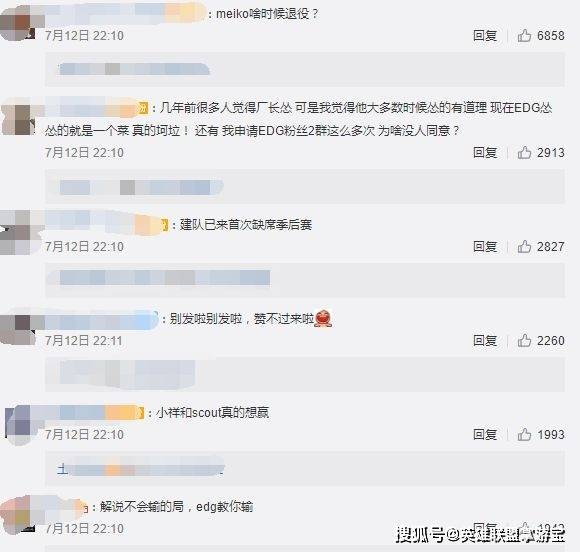Like the comment about missing playoffs
This screenshot has height=552, width=580.
click(x=524, y=246)
